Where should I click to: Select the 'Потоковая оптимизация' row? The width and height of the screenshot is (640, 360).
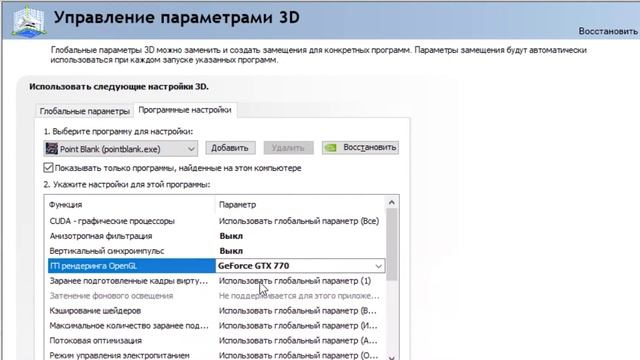click(x=216, y=341)
